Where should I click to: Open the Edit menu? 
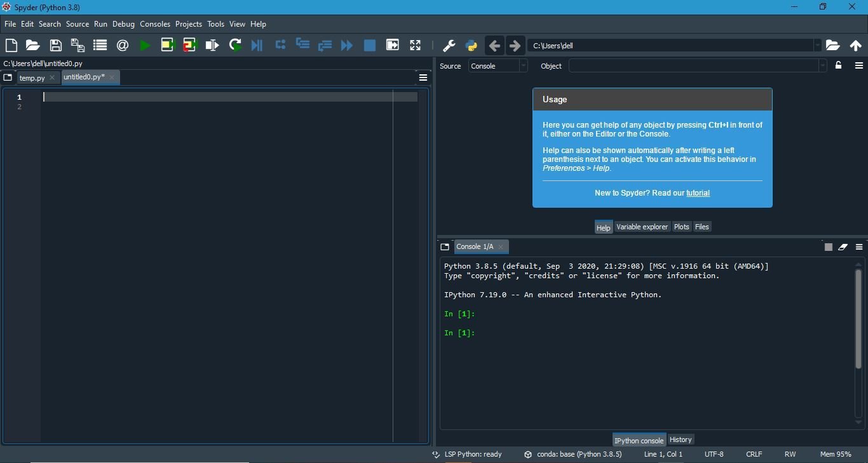(x=27, y=24)
